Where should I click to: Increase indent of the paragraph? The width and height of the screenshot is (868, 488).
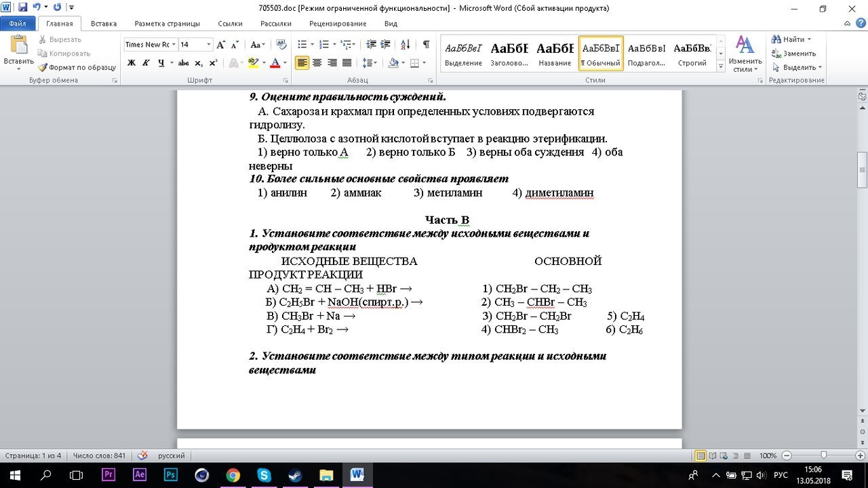tap(387, 45)
